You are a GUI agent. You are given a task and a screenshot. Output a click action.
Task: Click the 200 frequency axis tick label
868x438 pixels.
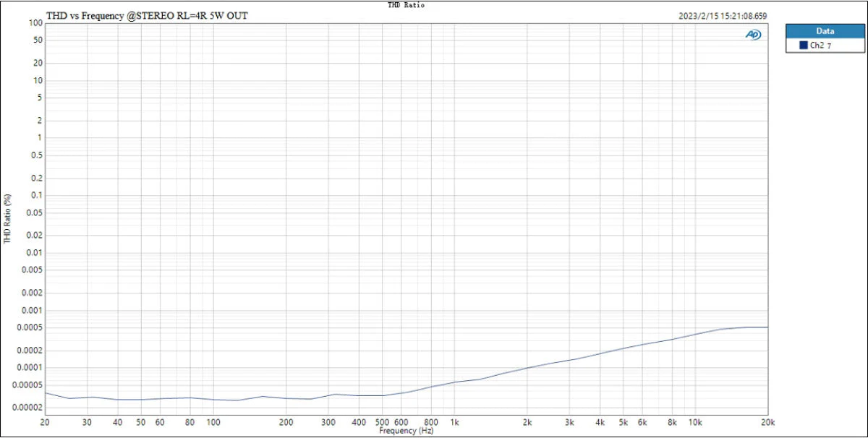pyautogui.click(x=286, y=422)
